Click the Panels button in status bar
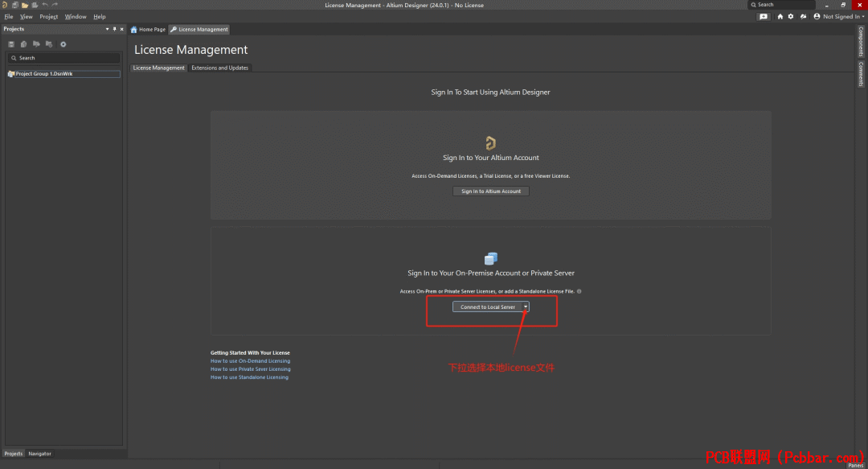The width and height of the screenshot is (868, 469). coord(856,465)
